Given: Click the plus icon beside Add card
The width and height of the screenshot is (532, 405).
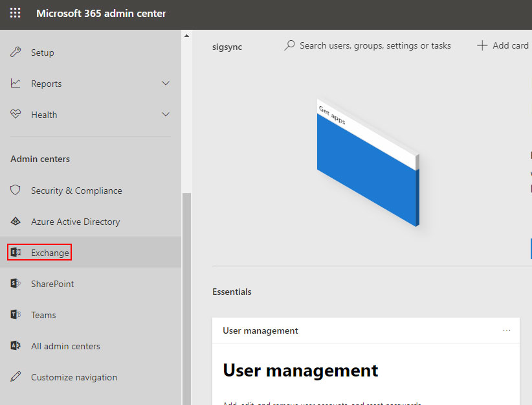Looking at the screenshot, I should [482, 45].
